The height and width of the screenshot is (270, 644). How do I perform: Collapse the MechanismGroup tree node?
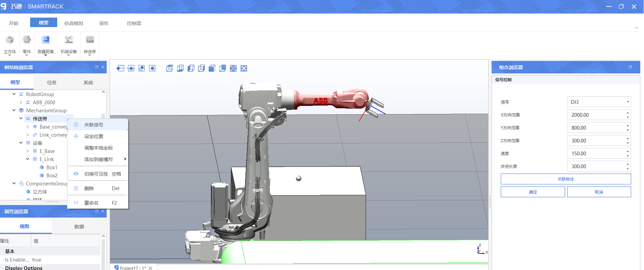click(x=14, y=110)
